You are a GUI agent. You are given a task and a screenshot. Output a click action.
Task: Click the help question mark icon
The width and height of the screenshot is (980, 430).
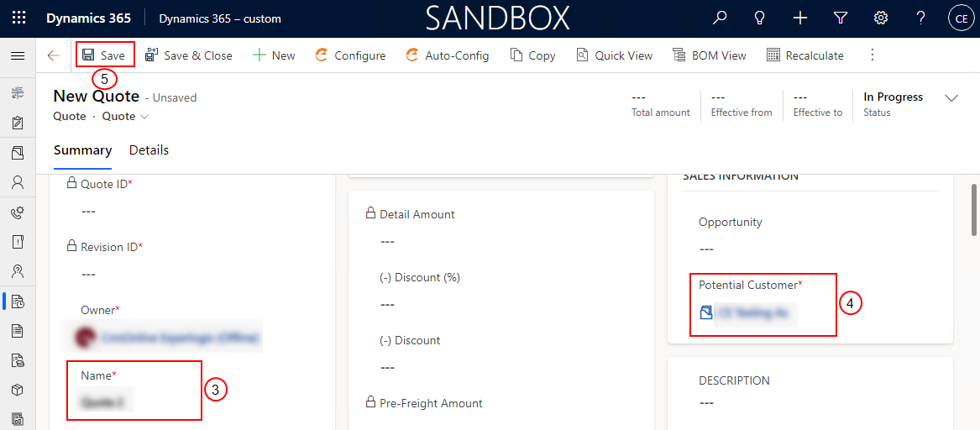pyautogui.click(x=920, y=18)
